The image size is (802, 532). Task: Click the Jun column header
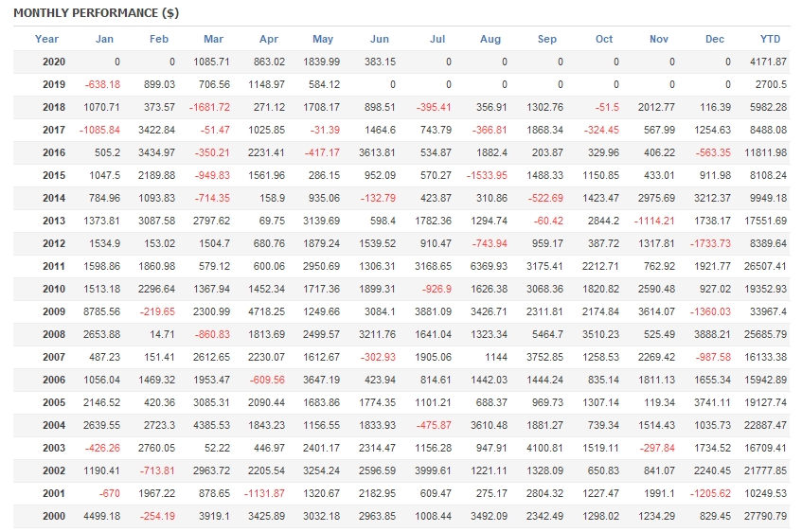(379, 39)
